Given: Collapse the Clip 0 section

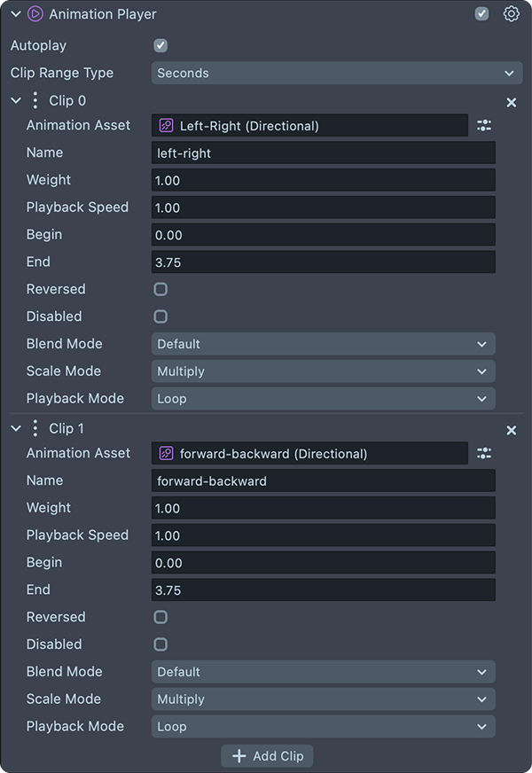Looking at the screenshot, I should 16,101.
